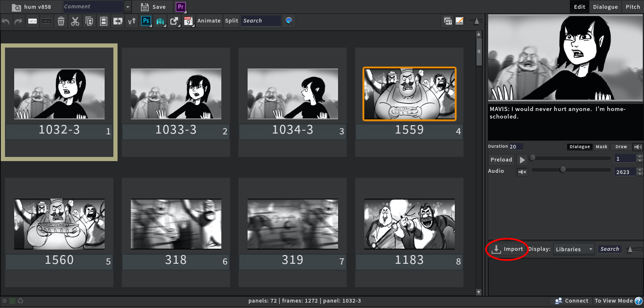This screenshot has width=644, height=308.
Task: Switch to the Pitch tab
Action: tap(633, 7)
